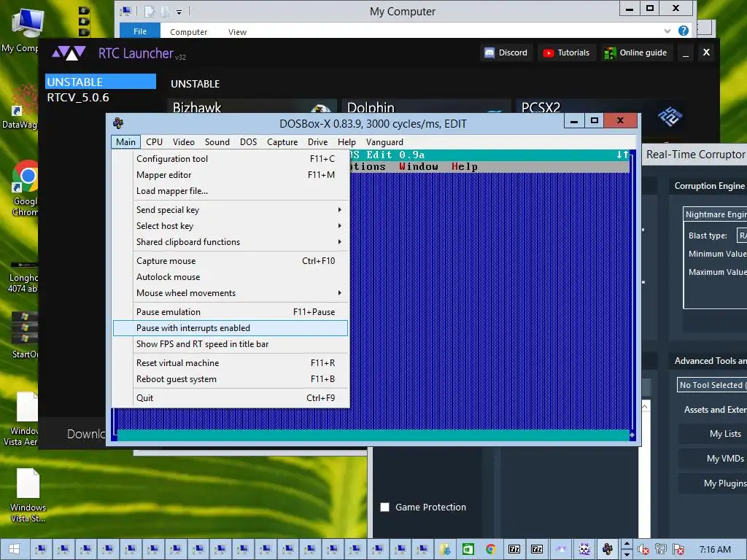This screenshot has width=747, height=560.
Task: Open the Discord link in RTC Launcher
Action: pyautogui.click(x=506, y=52)
